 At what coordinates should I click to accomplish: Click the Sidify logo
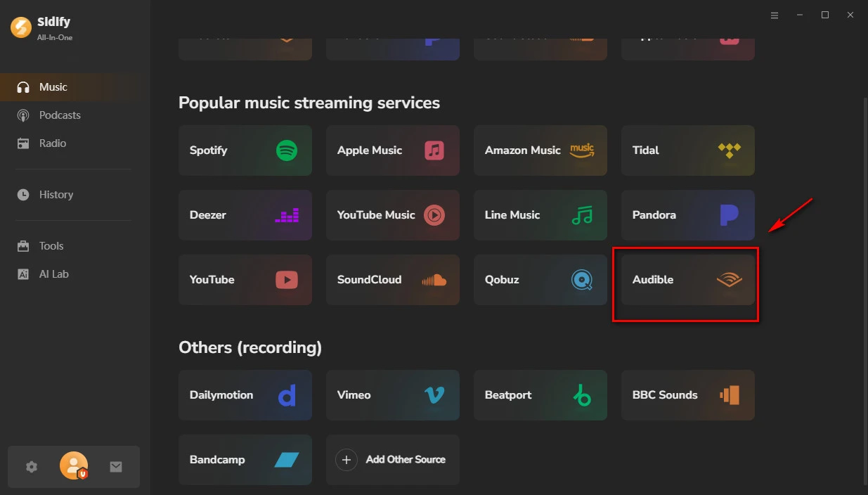[x=20, y=27]
